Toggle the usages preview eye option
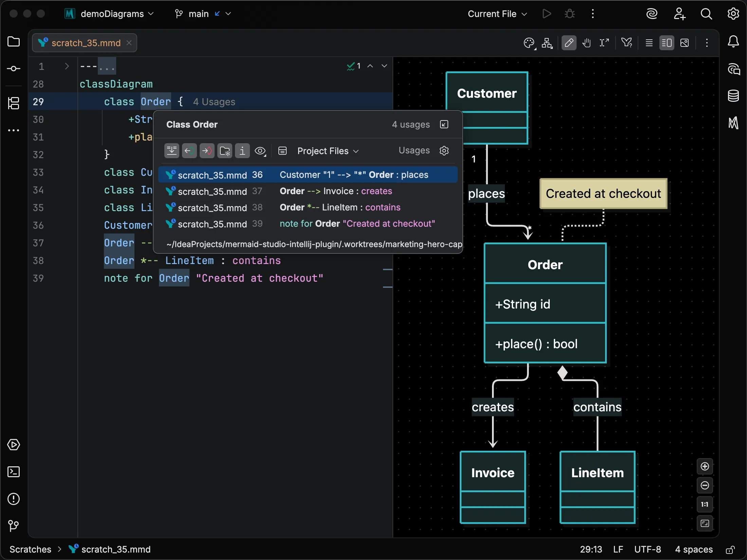Image resolution: width=747 pixels, height=560 pixels. pyautogui.click(x=260, y=151)
